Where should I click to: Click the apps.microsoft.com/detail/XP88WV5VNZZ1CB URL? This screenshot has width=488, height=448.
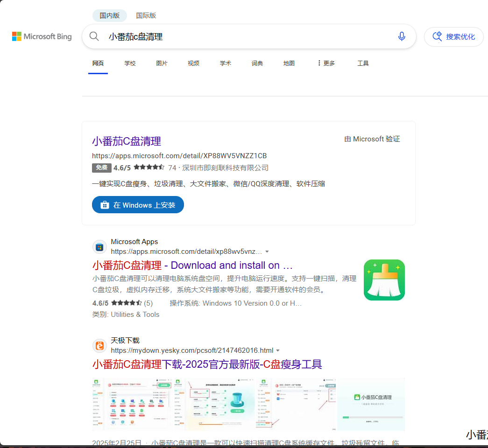[179, 155]
